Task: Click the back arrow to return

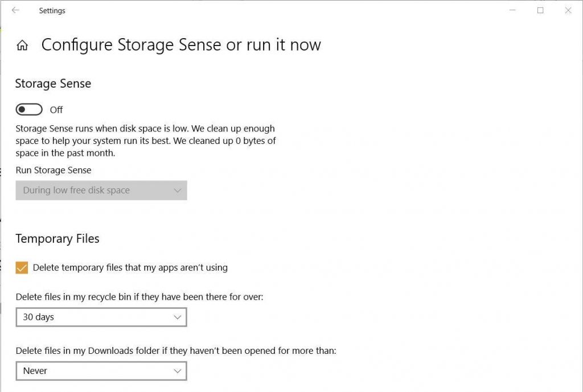Action: click(14, 10)
